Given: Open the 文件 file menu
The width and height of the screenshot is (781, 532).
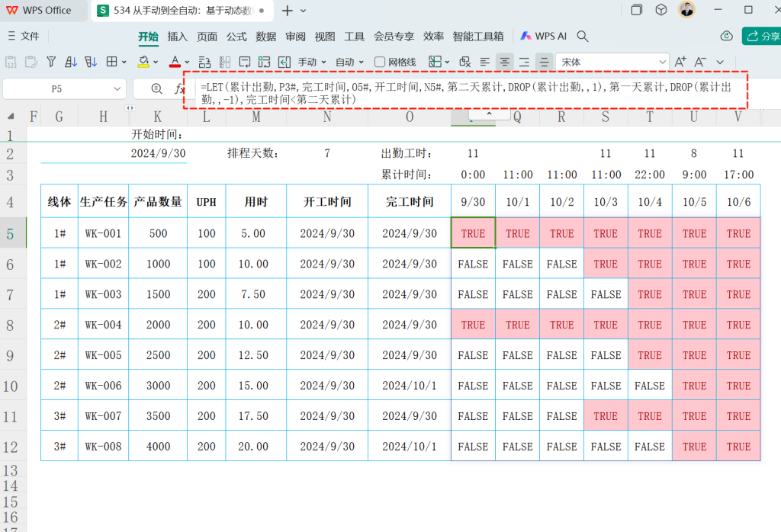Looking at the screenshot, I should pos(24,36).
